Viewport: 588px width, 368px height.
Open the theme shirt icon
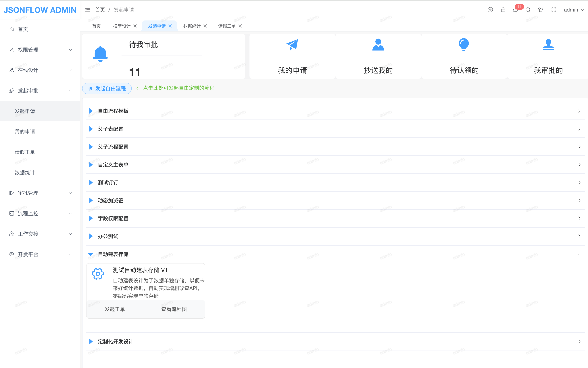click(x=540, y=10)
